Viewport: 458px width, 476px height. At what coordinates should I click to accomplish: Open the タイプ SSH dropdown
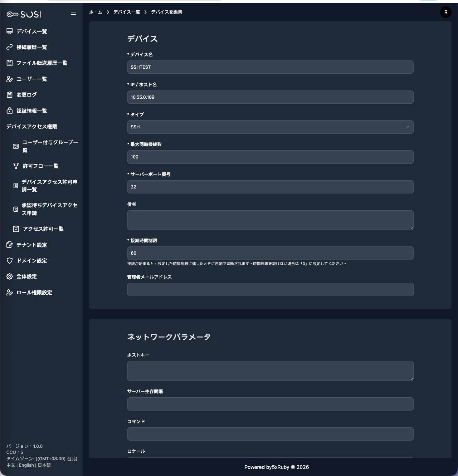271,127
